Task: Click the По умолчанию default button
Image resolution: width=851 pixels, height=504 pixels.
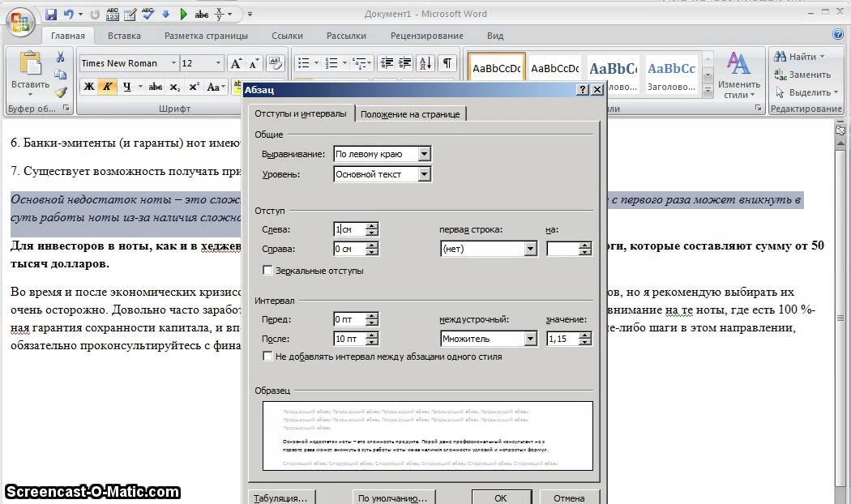Action: tap(393, 498)
